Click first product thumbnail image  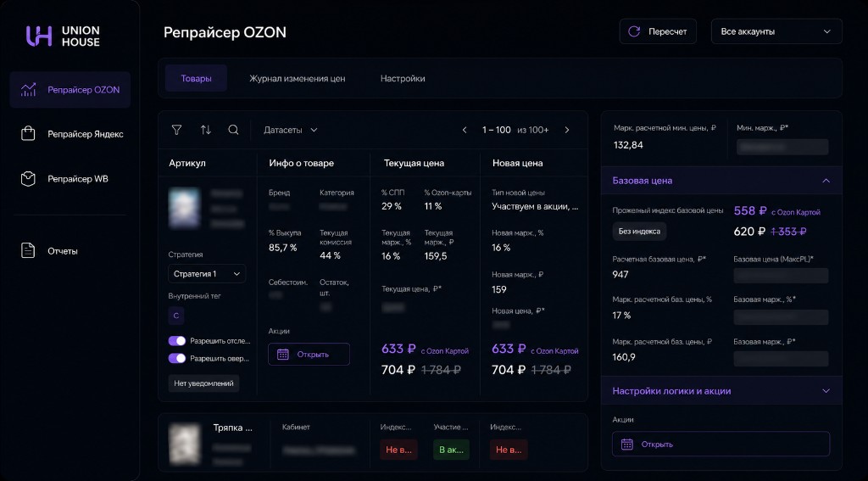pos(184,209)
